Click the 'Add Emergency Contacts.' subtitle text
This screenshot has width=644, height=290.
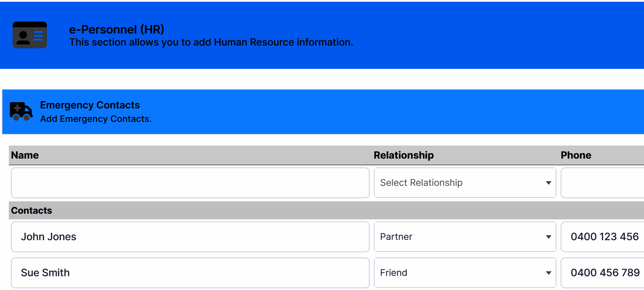click(96, 119)
